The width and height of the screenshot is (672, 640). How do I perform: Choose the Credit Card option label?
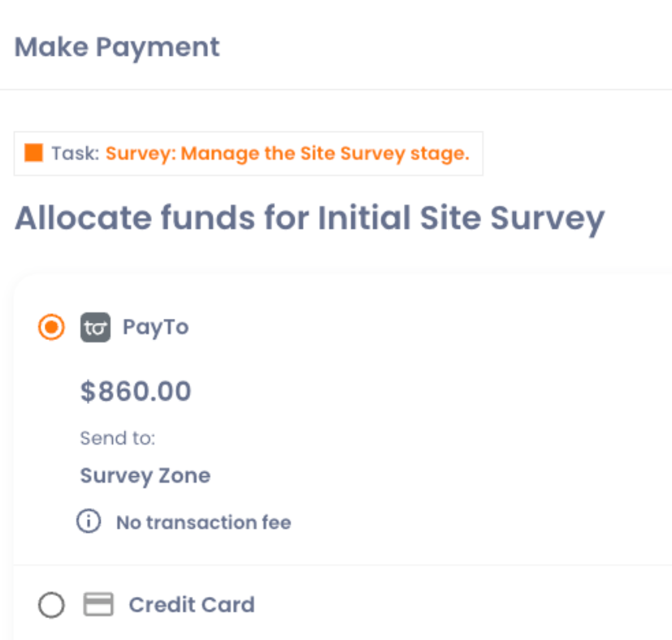[x=192, y=605]
